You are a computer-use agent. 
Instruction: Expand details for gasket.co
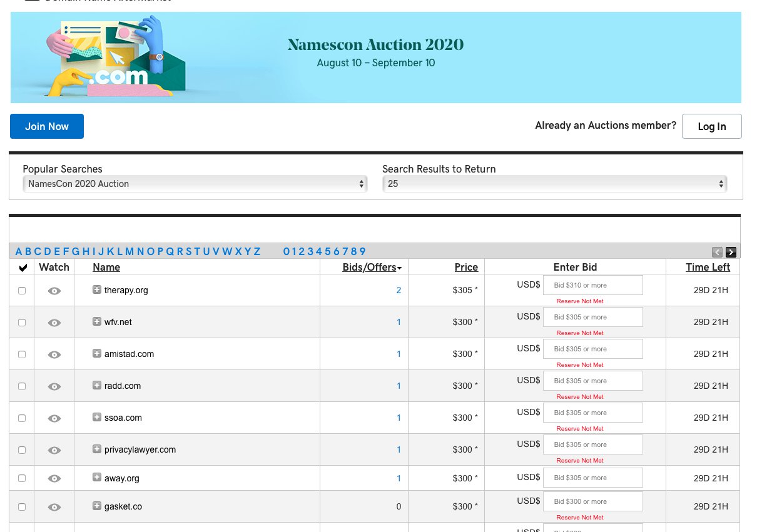pyautogui.click(x=97, y=506)
